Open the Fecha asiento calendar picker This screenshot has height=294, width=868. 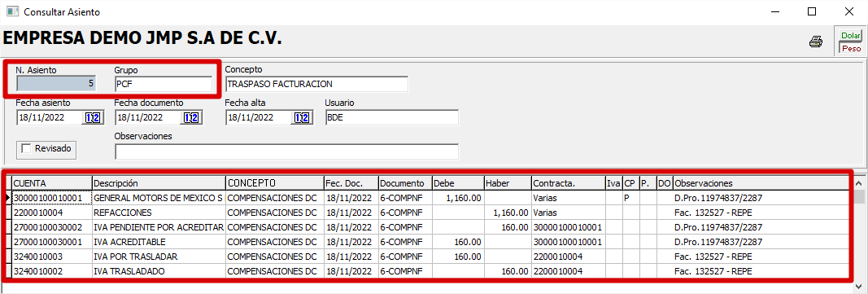tap(93, 117)
